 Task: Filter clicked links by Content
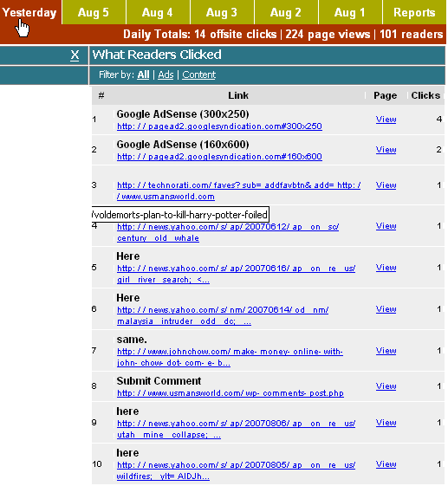(x=198, y=75)
